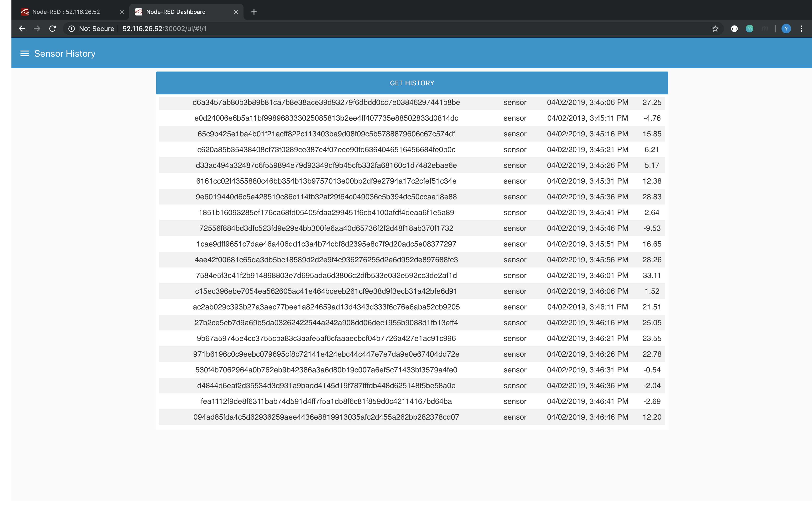
Task: Click the teal extension icon in the toolbar
Action: [749, 29]
